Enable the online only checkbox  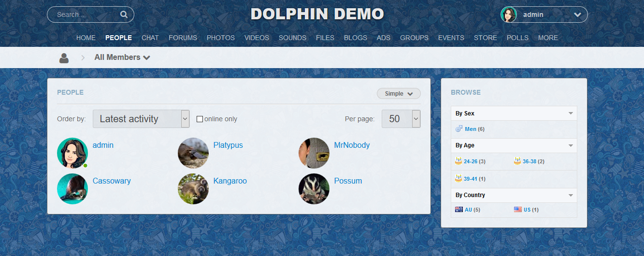click(x=200, y=119)
